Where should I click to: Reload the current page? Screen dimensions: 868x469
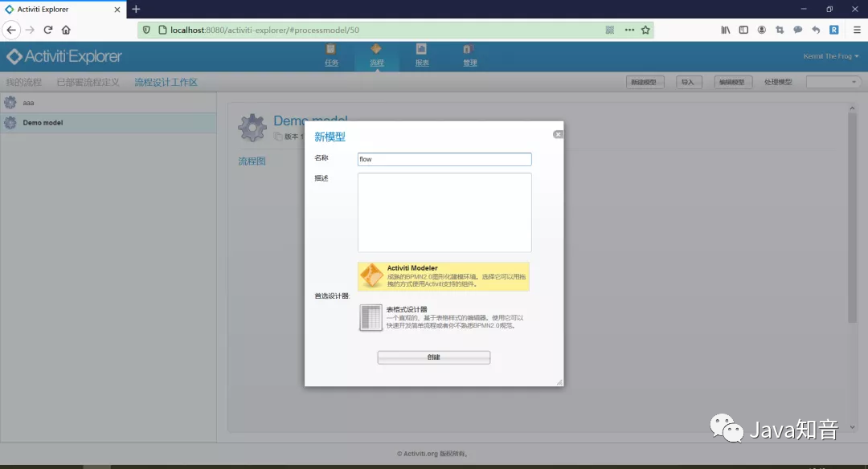tap(48, 30)
